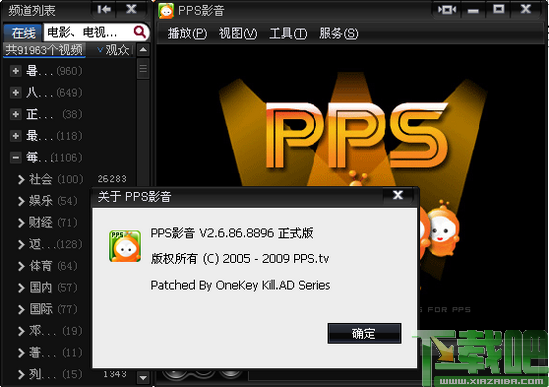
Task: Click the channel list scrollbar thumb
Action: (x=143, y=68)
